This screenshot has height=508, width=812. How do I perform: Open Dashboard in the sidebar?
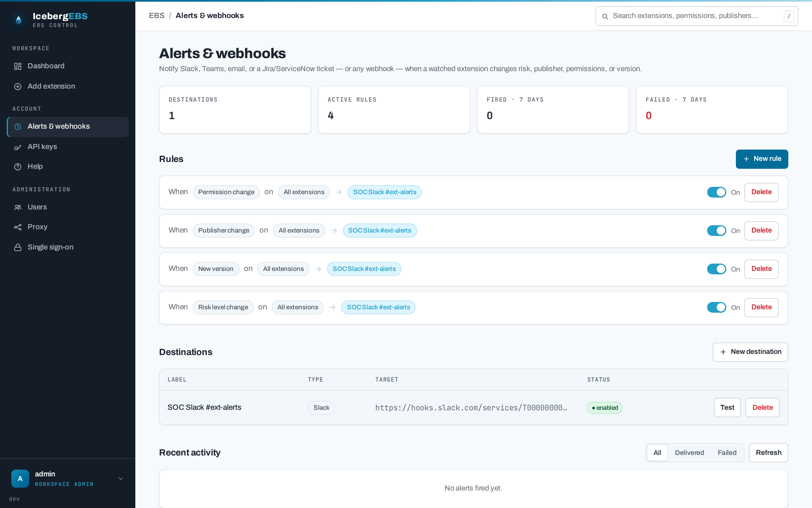tap(68, 66)
